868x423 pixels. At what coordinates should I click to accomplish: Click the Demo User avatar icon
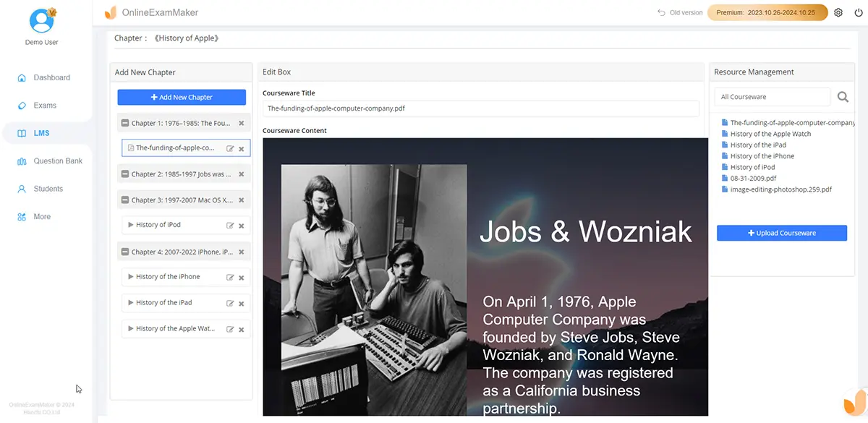point(41,20)
